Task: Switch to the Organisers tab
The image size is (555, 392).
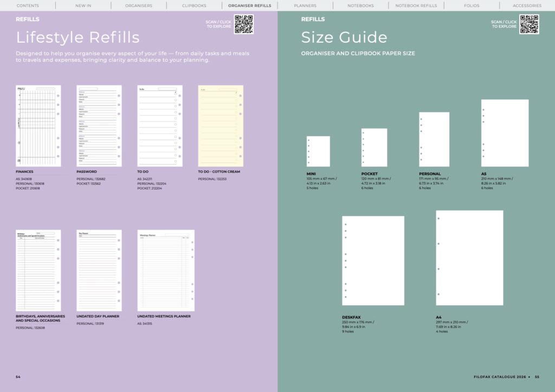Action: pyautogui.click(x=139, y=5)
